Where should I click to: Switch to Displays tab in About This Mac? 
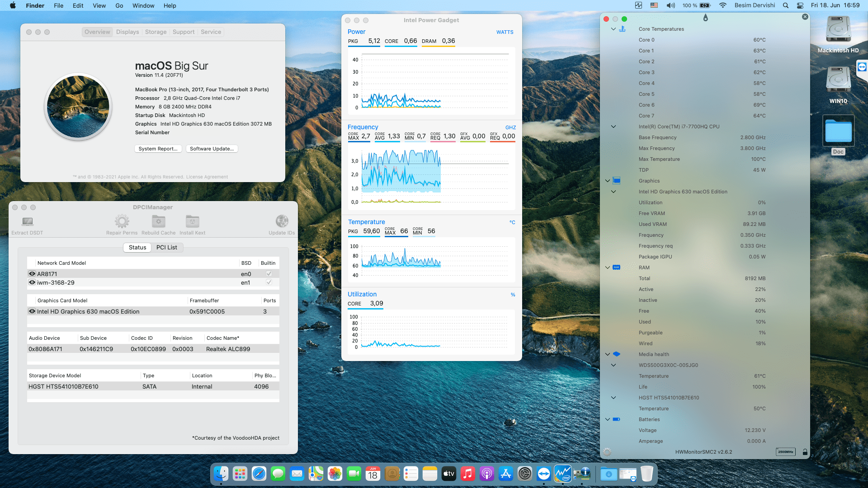127,32
